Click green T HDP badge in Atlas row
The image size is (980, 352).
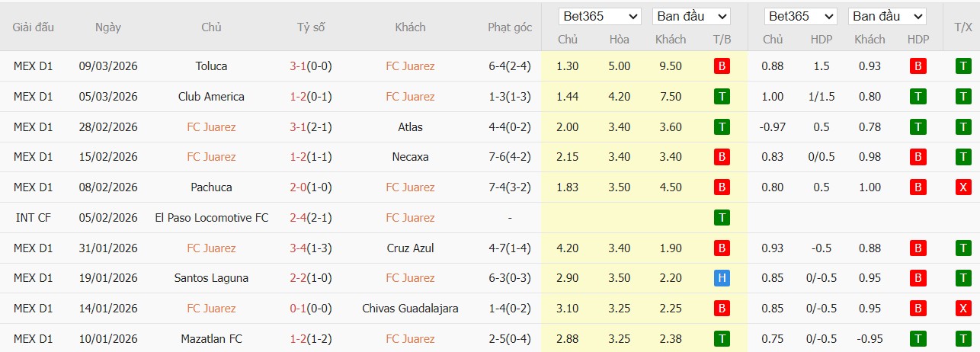point(918,127)
